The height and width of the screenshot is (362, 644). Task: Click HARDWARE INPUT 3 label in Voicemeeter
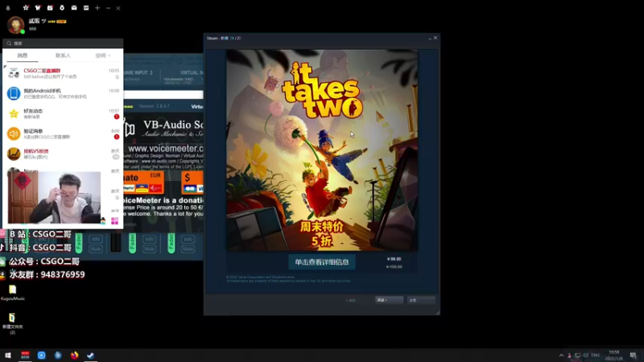coord(137,72)
